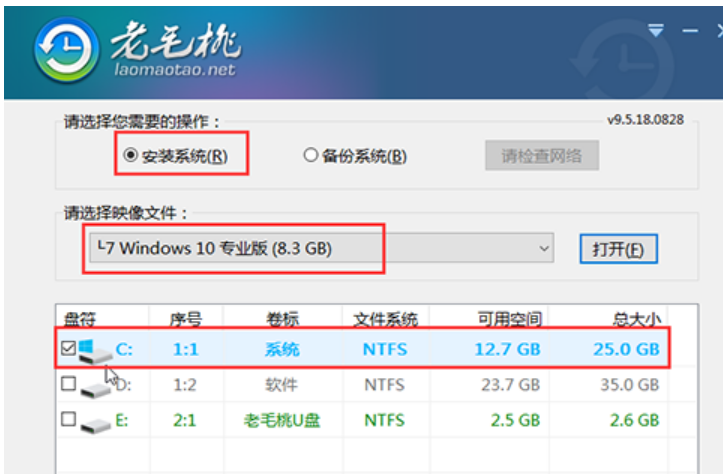Select the 备份系统(B) radio button

tap(311, 155)
